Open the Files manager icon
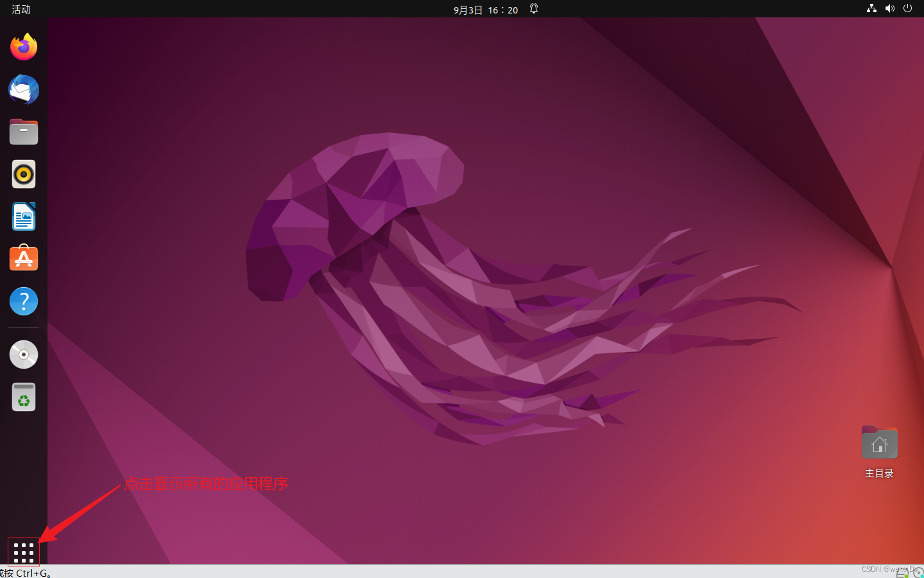This screenshot has height=578, width=924. point(24,132)
